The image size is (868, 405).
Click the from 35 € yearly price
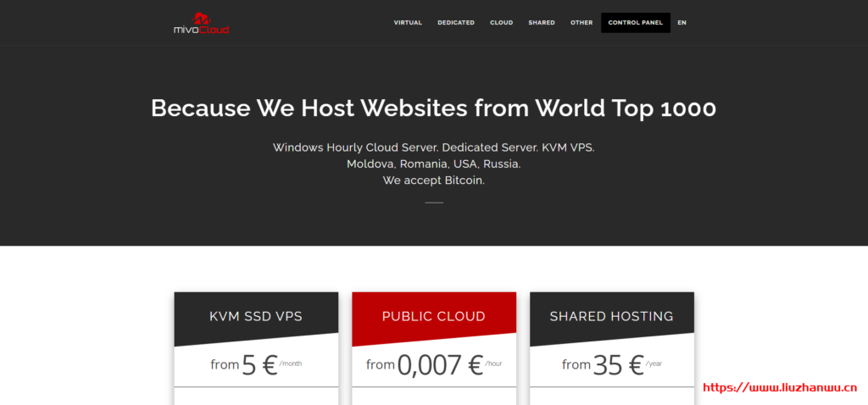(611, 365)
